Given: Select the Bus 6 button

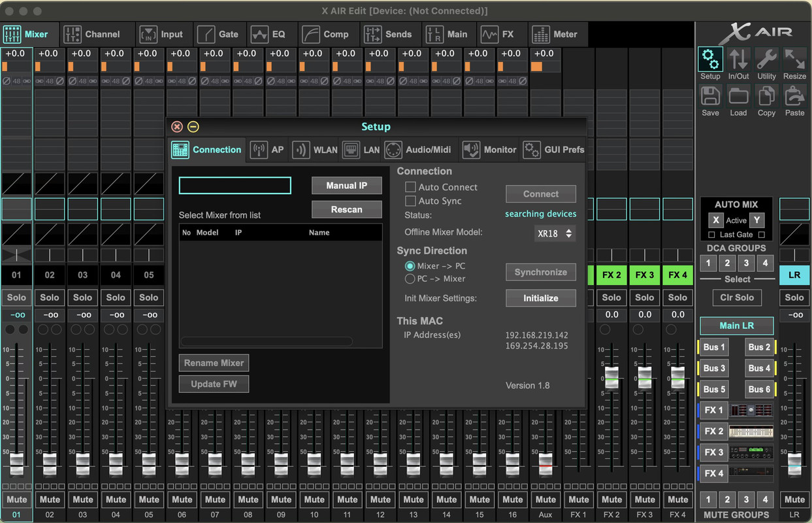Looking at the screenshot, I should coord(759,389).
